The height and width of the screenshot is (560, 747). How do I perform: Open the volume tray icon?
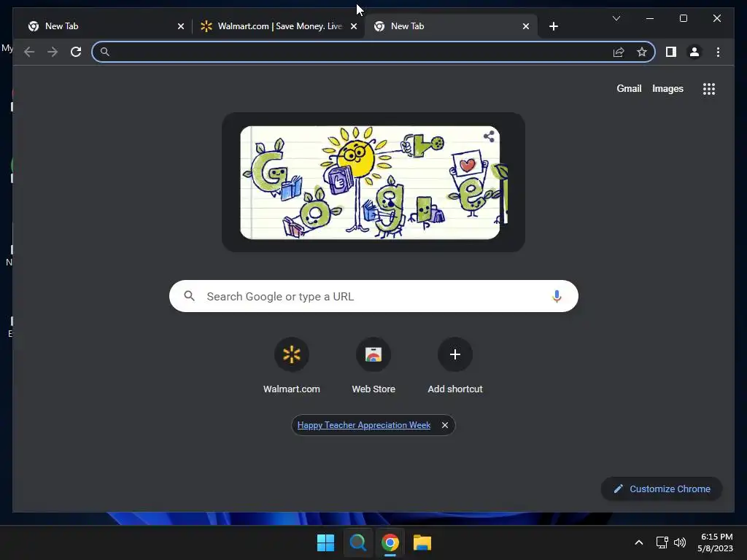click(x=680, y=542)
